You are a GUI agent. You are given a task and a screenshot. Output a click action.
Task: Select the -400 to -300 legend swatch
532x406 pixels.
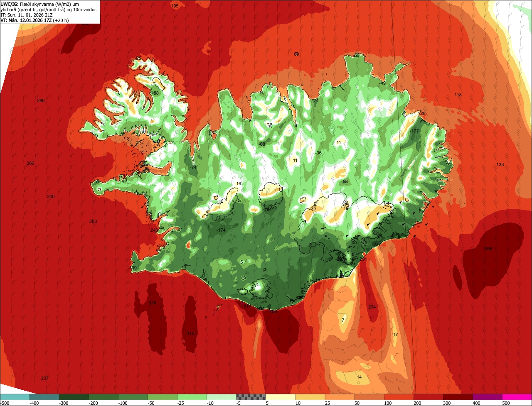pyautogui.click(x=44, y=397)
